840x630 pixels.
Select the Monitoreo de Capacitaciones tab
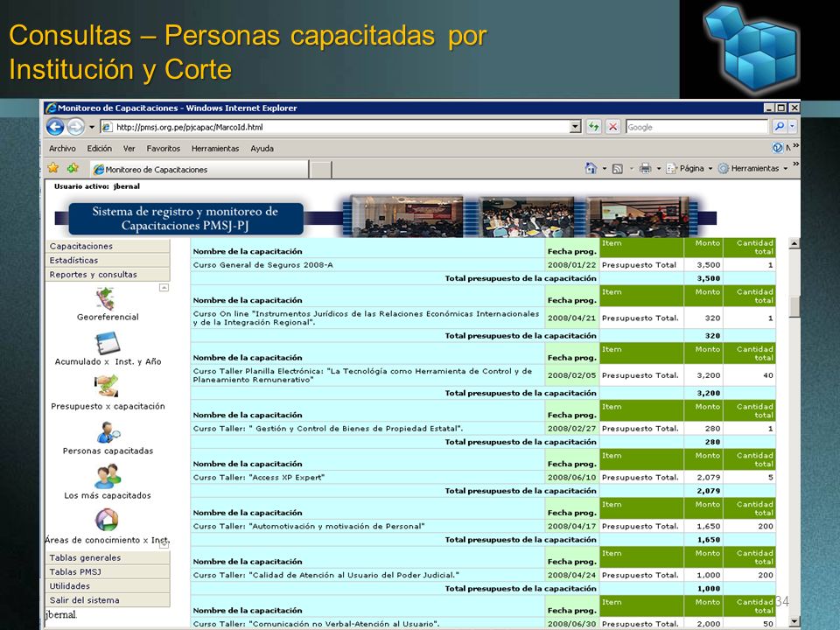point(199,169)
